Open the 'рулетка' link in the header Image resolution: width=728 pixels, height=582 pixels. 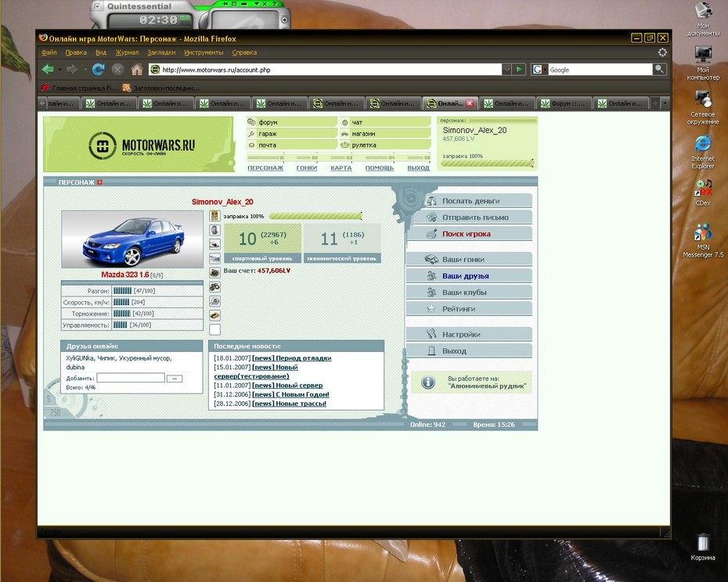[x=385, y=145]
